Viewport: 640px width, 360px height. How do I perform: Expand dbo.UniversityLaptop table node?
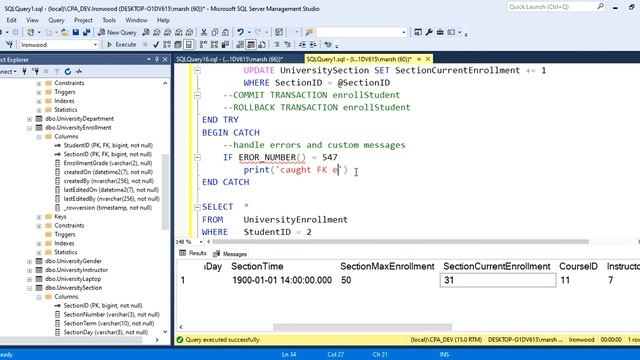(29, 280)
